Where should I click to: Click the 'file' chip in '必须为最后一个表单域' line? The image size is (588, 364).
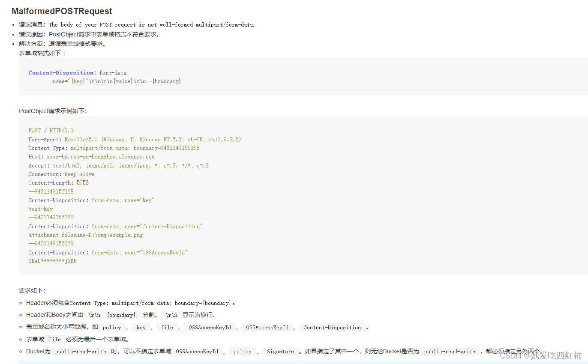55,339
